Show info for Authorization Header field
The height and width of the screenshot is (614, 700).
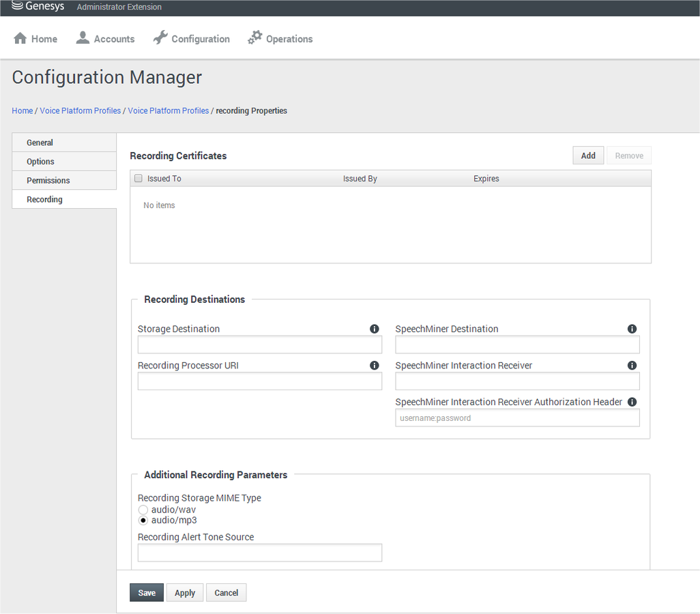[x=632, y=402]
